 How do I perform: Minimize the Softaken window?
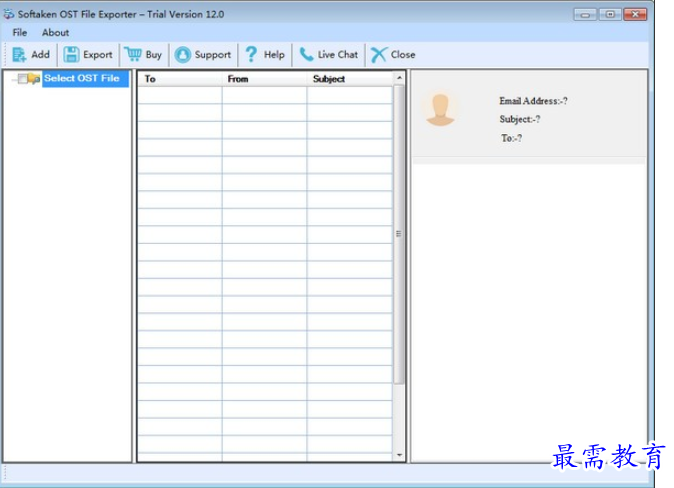[x=585, y=15]
